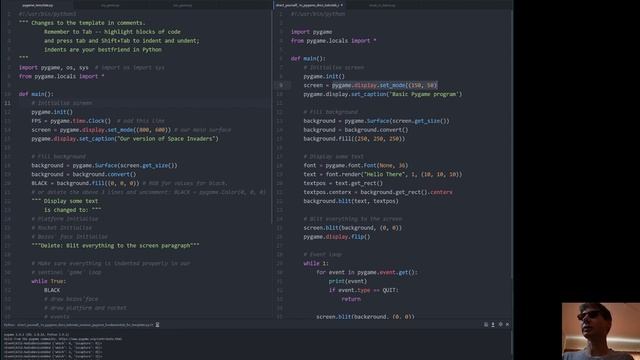640x360 pixels.
Task: Click 'def main():' in the left editor
Action: 36,94
